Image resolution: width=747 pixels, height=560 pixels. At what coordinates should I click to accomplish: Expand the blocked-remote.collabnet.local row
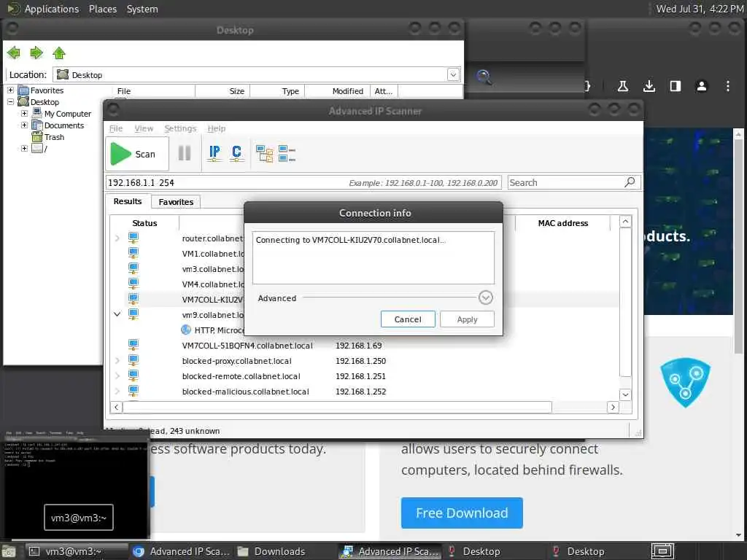click(x=117, y=376)
